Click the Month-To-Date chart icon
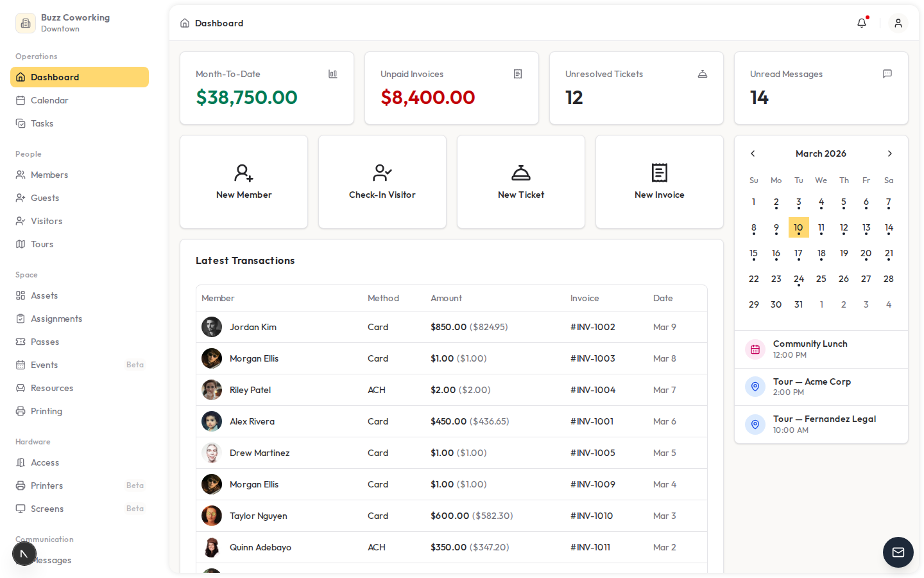924x578 pixels. 332,74
